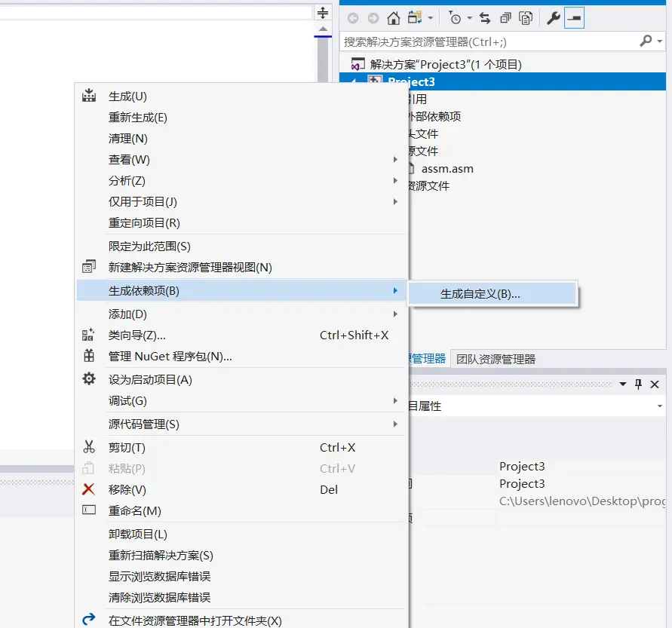
Task: Click the sync with active document icon
Action: [x=485, y=18]
